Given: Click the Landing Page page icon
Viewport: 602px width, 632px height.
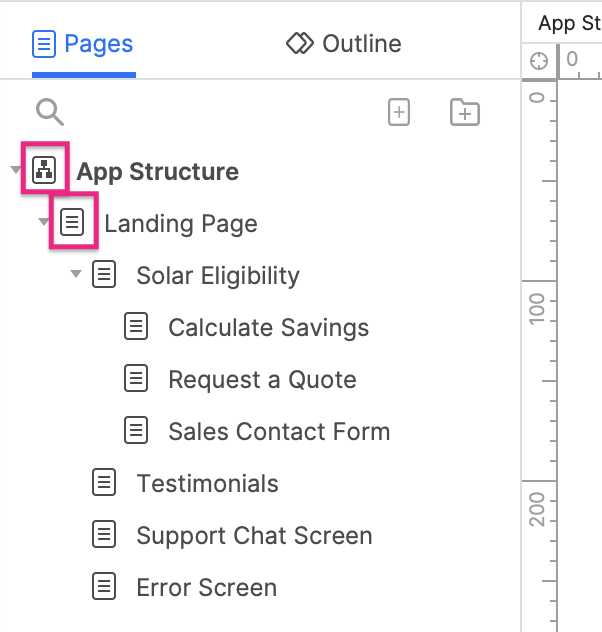Looking at the screenshot, I should [72, 222].
